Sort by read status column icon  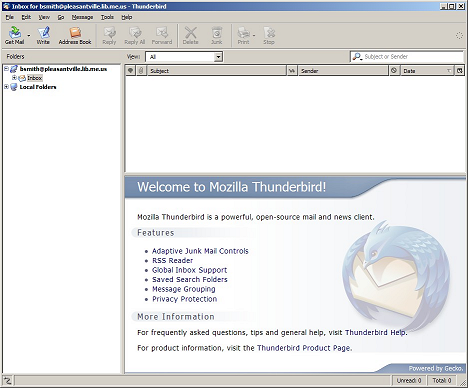click(292, 71)
